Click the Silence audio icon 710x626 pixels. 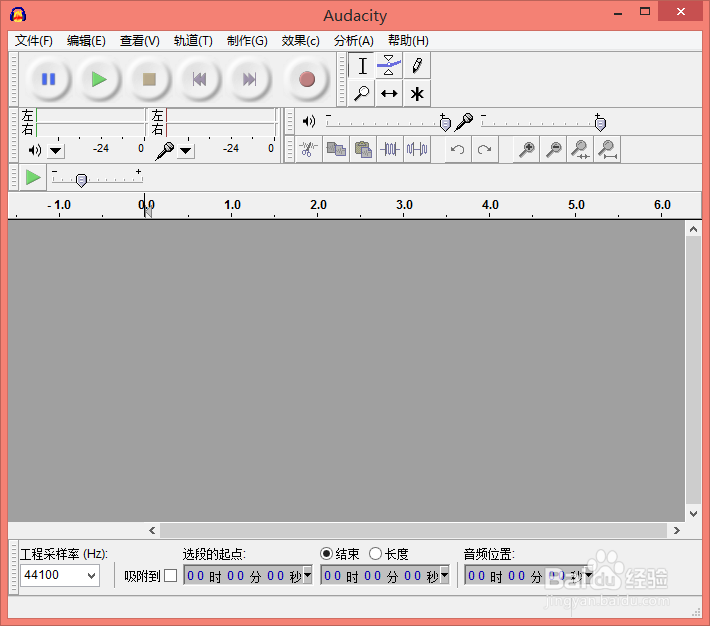pos(417,149)
